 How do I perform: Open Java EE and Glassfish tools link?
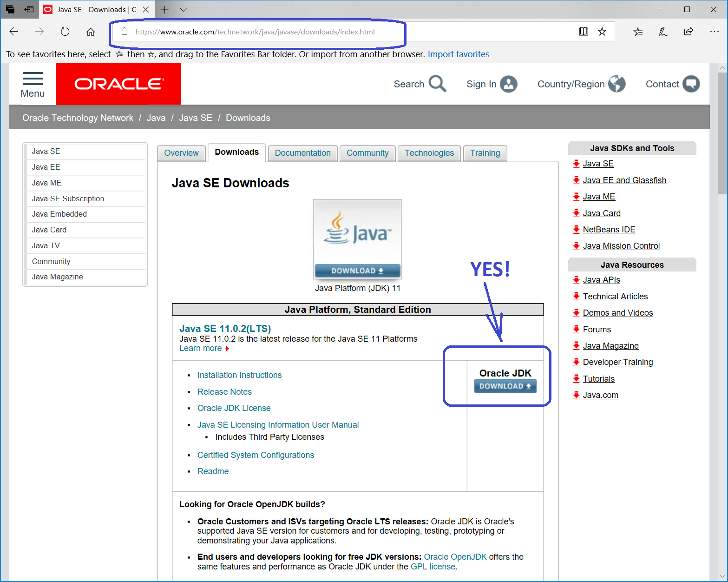624,180
